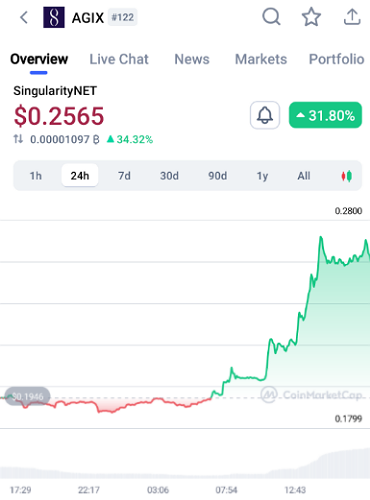Tap the $0.2565 price value

pyautogui.click(x=59, y=116)
